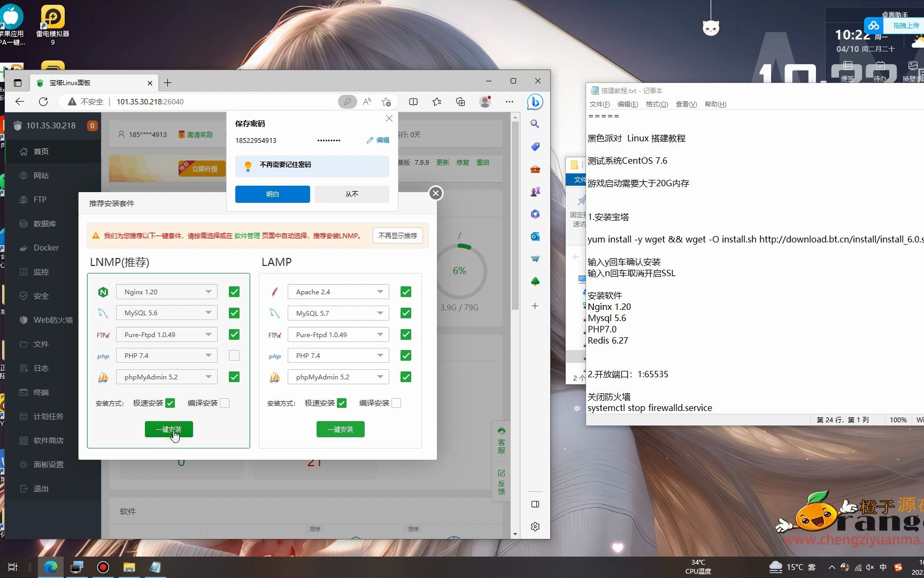Open the shopping tag icon in the Edge sidebar
The image size is (924, 578).
pos(535,147)
